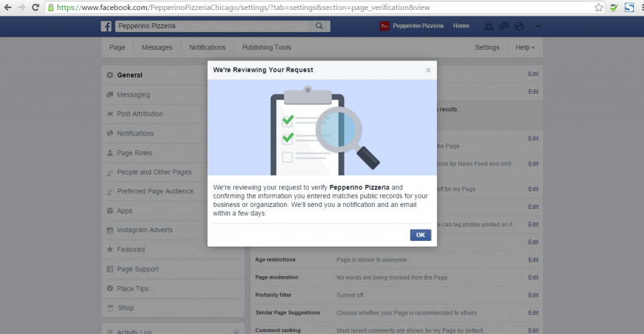Viewport: 644px width, 334px height.
Task: Click the Messaging speech bubble icon
Action: point(109,94)
